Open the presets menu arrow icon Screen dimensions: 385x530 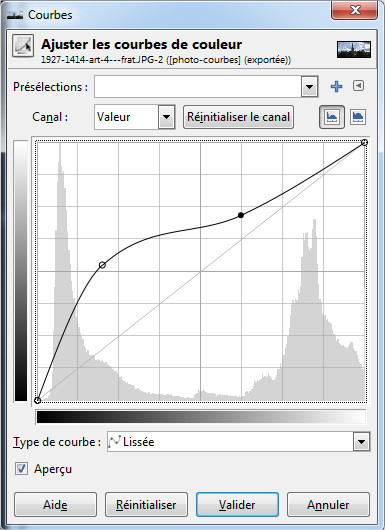pos(358,86)
